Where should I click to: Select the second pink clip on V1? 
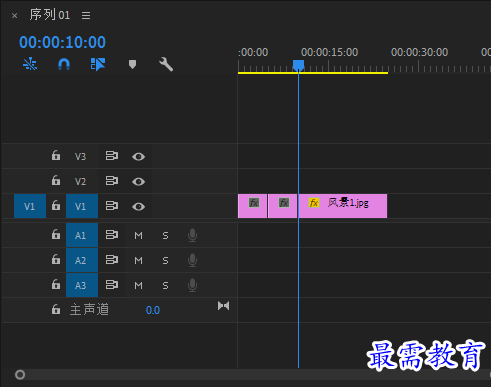click(x=282, y=206)
